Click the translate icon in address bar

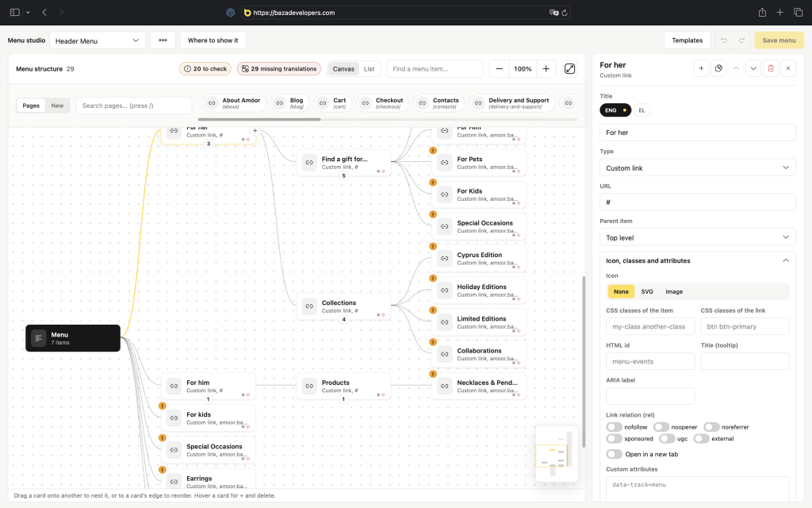pyautogui.click(x=553, y=13)
